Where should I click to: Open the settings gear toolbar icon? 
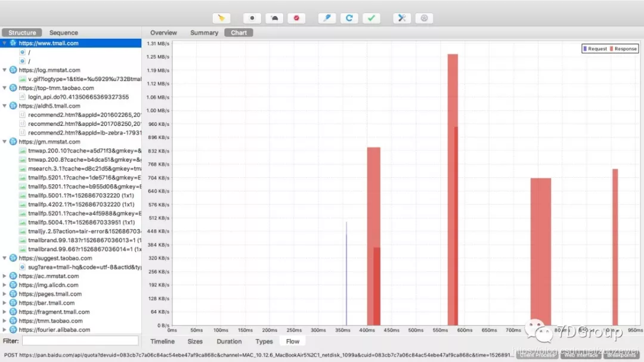424,18
